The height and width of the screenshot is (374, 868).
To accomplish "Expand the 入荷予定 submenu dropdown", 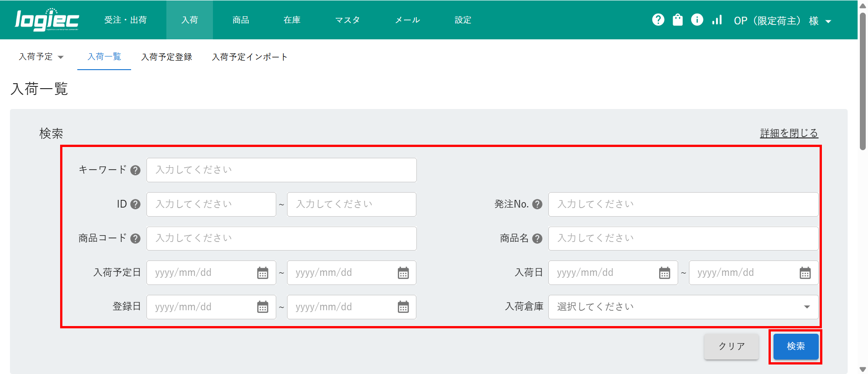I will [41, 57].
